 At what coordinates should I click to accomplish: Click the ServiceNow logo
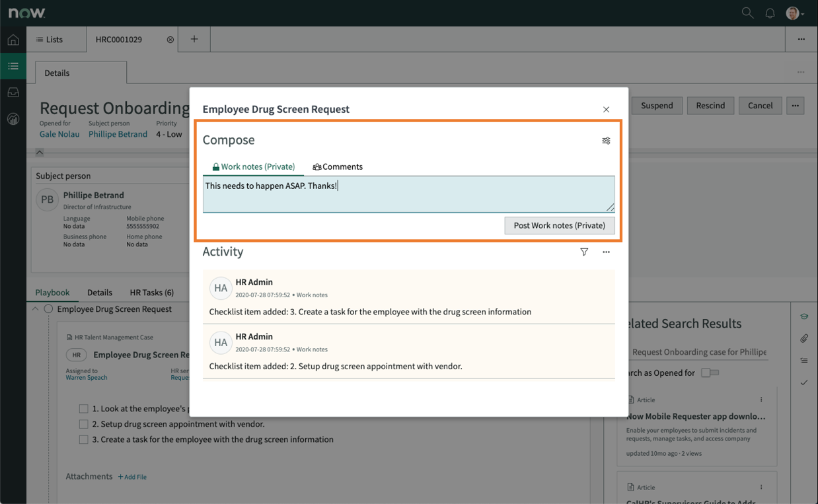[27, 13]
